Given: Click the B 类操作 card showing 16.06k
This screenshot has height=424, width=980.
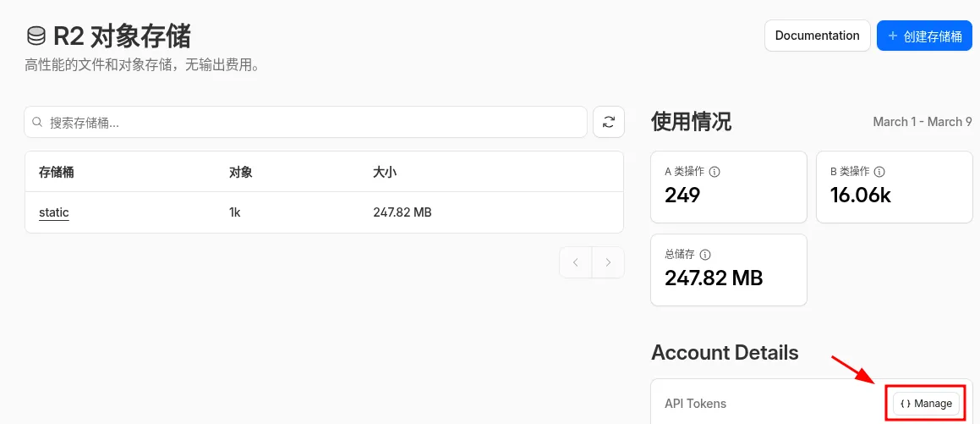Looking at the screenshot, I should (894, 187).
